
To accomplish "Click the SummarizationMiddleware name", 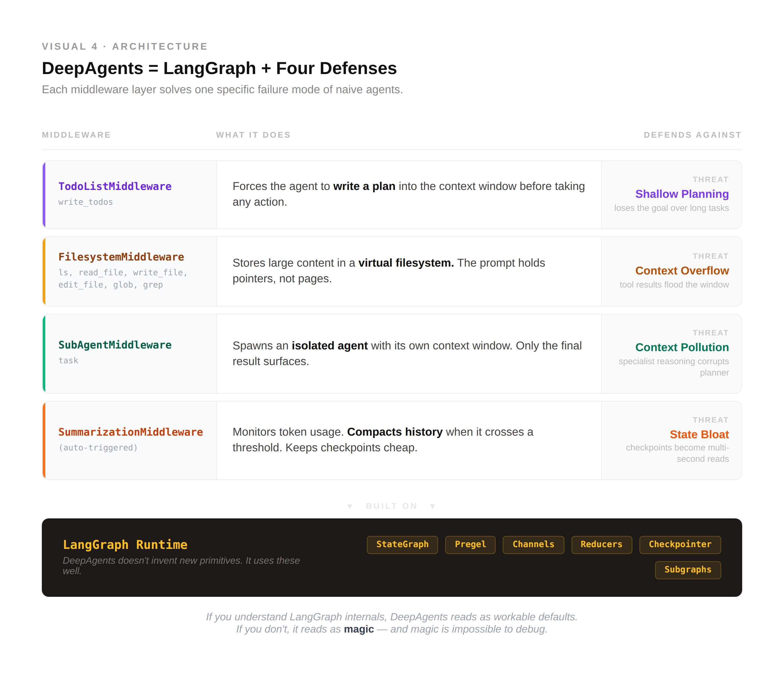I will (130, 432).
